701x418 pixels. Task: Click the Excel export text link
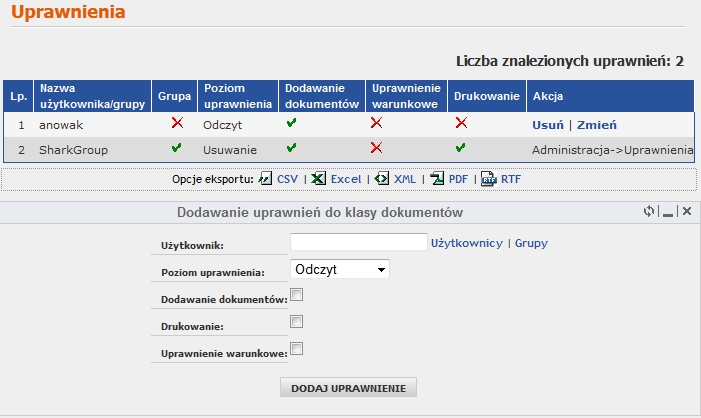[345, 179]
